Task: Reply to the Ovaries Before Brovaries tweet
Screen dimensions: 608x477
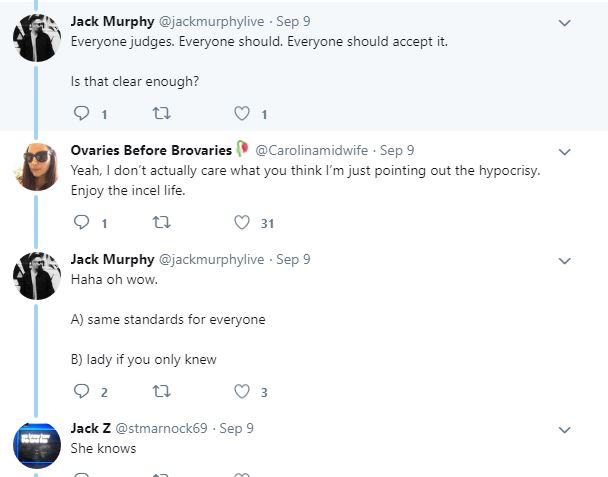Action: 82,223
